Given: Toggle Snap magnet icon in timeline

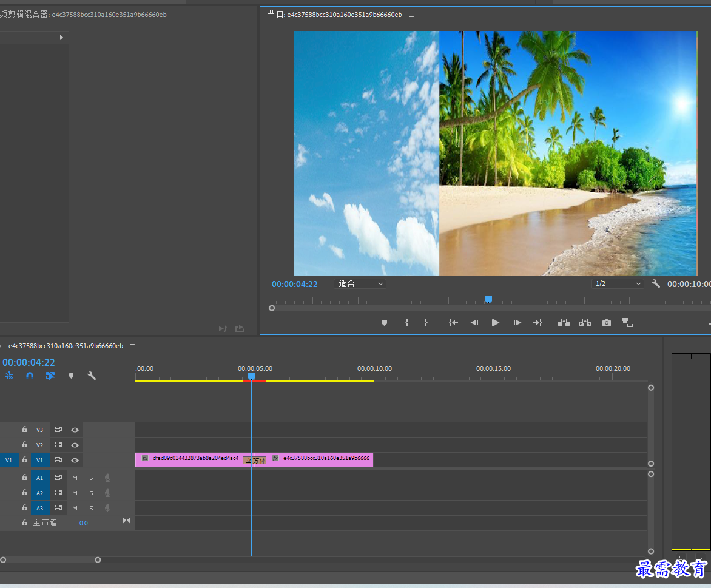Looking at the screenshot, I should point(30,376).
